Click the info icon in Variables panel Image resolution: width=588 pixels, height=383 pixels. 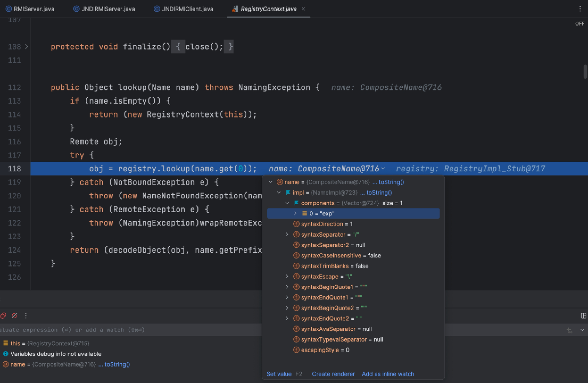pos(6,354)
